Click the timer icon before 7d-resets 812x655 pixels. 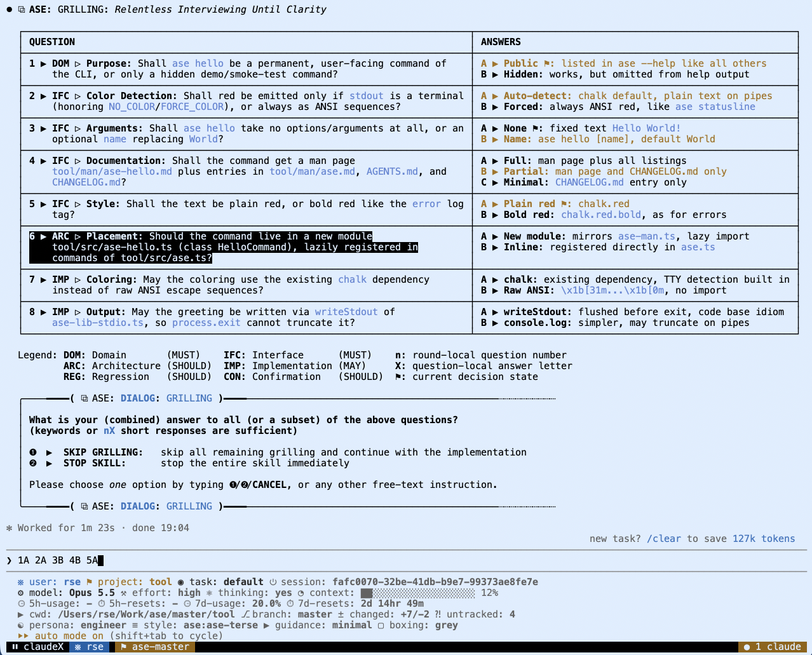[290, 604]
